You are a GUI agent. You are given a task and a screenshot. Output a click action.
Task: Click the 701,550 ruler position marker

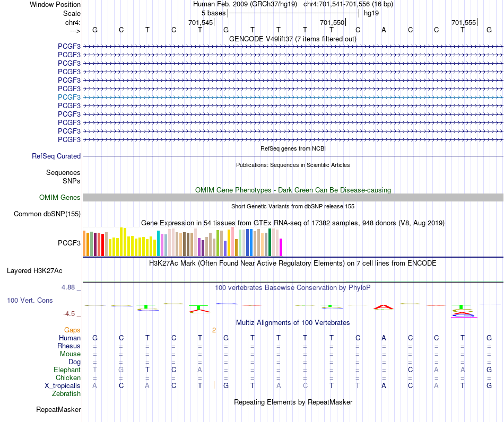(x=332, y=22)
